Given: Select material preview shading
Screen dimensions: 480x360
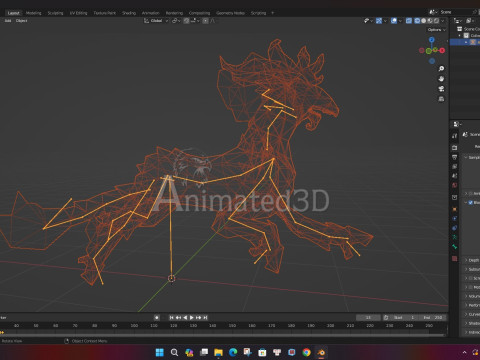Looking at the screenshot, I should [x=430, y=21].
